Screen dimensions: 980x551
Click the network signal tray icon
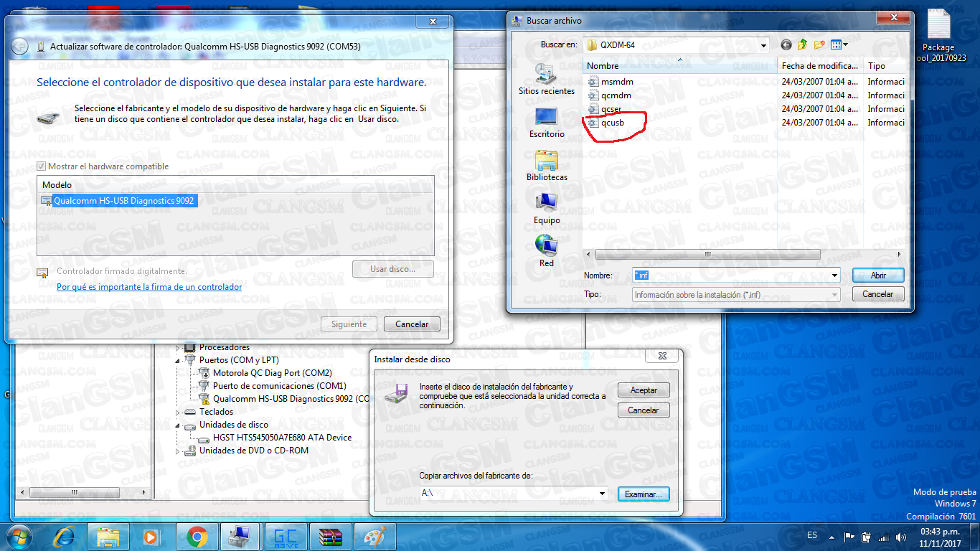[x=883, y=537]
